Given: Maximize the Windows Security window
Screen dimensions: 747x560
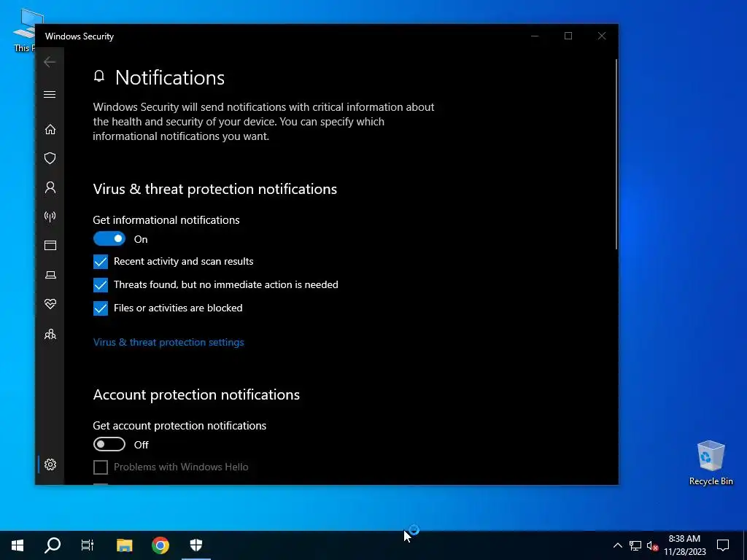Looking at the screenshot, I should (x=568, y=36).
